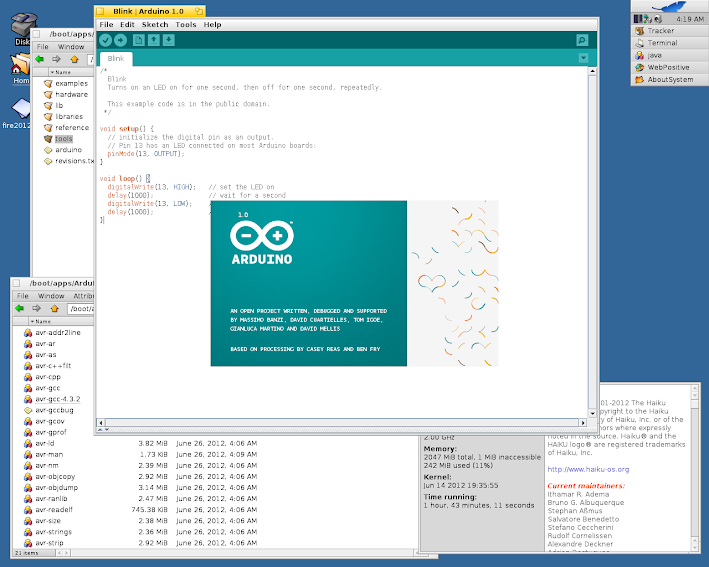Screen dimensions: 709x567
Task: Open the Arduino Help menu
Action: click(212, 24)
